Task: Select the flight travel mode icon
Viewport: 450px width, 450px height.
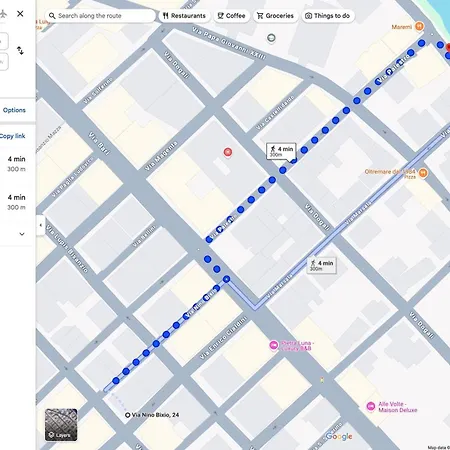Action: pyautogui.click(x=3, y=14)
